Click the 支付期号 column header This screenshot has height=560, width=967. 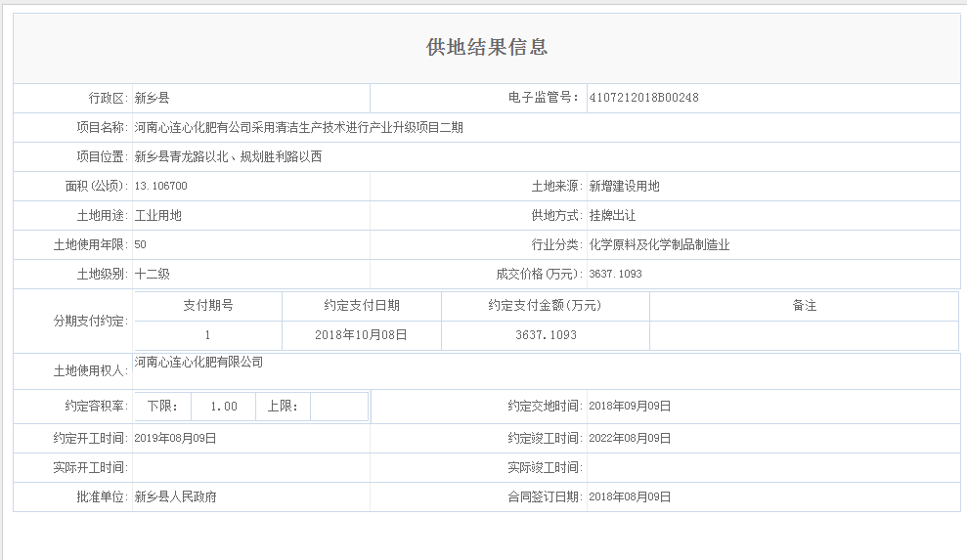(208, 305)
